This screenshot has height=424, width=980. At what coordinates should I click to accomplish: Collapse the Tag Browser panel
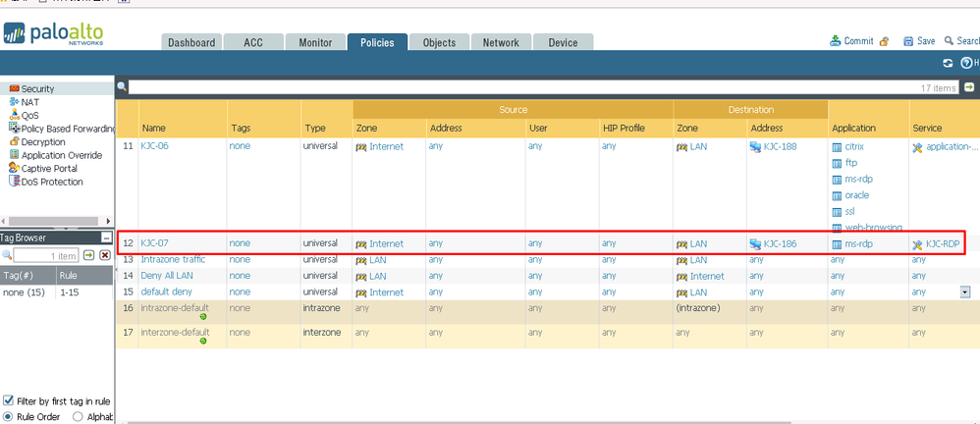tap(106, 238)
